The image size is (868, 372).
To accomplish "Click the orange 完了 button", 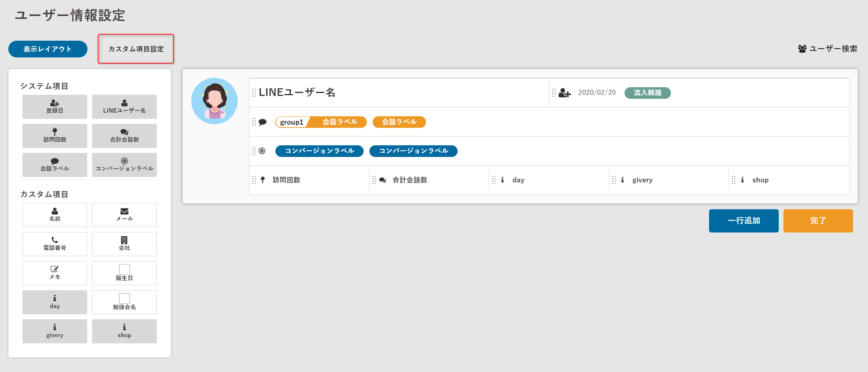I will pos(818,221).
